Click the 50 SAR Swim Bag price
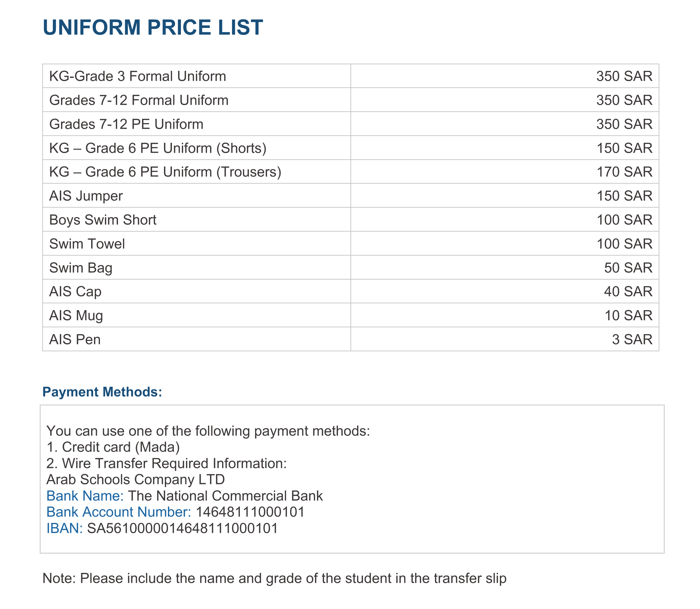700x609 pixels. pos(628,268)
